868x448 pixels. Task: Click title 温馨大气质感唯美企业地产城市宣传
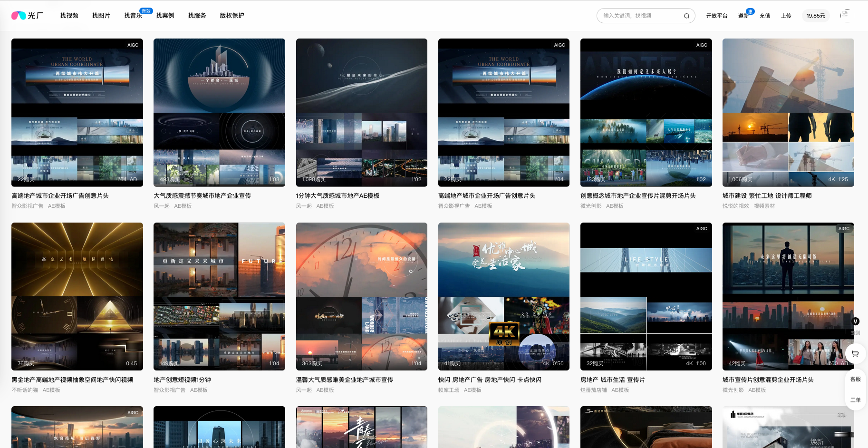(x=345, y=380)
